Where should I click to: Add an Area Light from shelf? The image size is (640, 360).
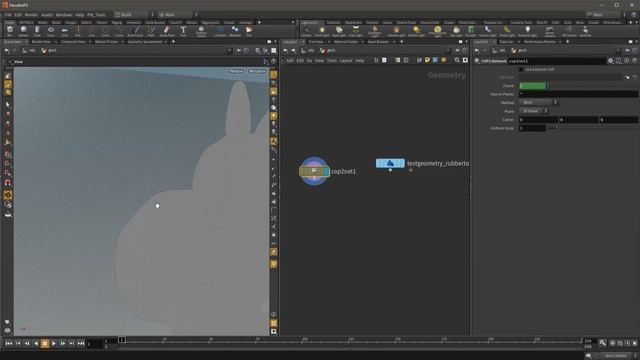356,31
